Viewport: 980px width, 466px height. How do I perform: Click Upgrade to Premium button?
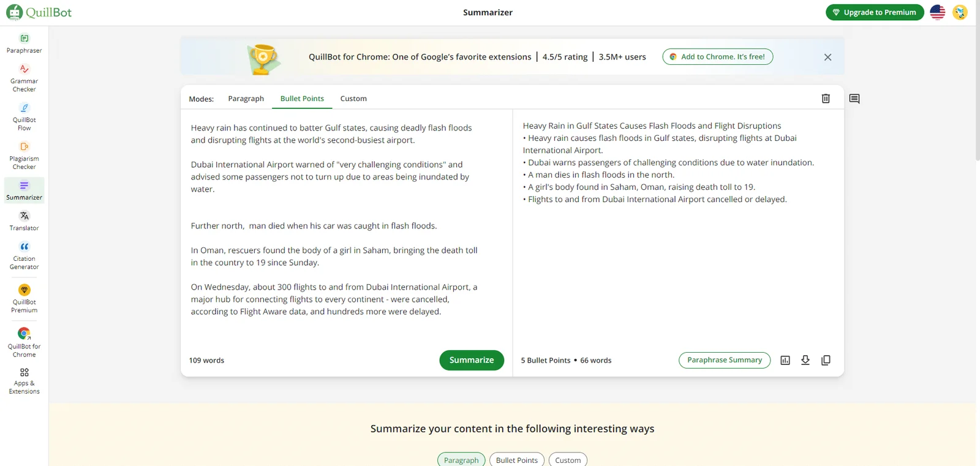click(x=875, y=12)
